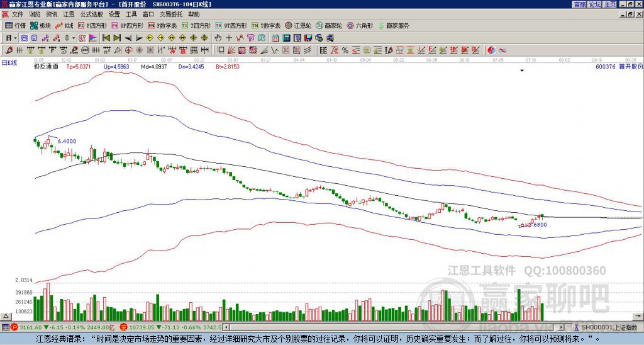This screenshot has width=644, height=345.
Task: Click the 客服 customer service button
Action: pos(579,4)
